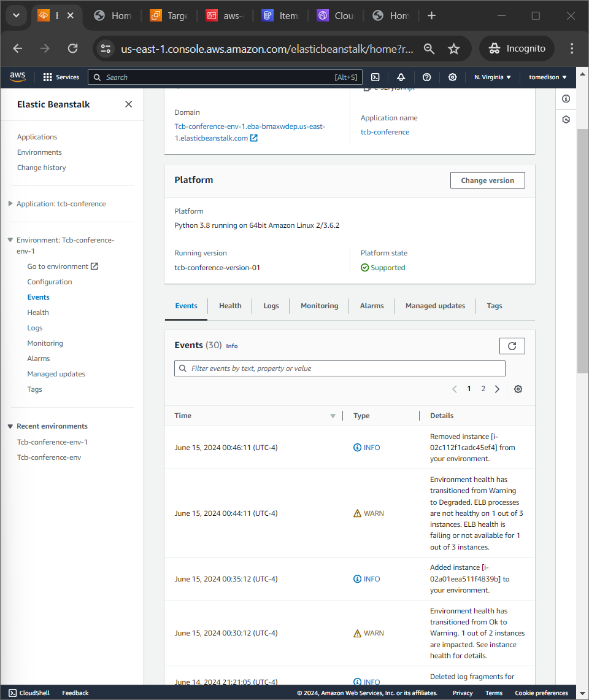Click the CloudShell icon in footer
The image size is (589, 700).
12,693
